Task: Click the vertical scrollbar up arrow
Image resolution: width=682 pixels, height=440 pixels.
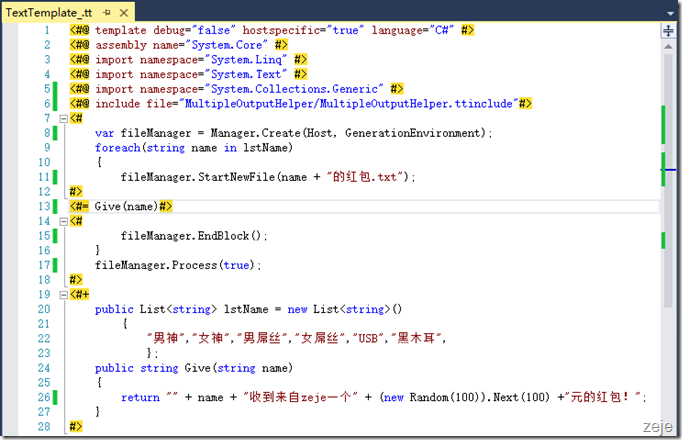Action: pos(669,46)
